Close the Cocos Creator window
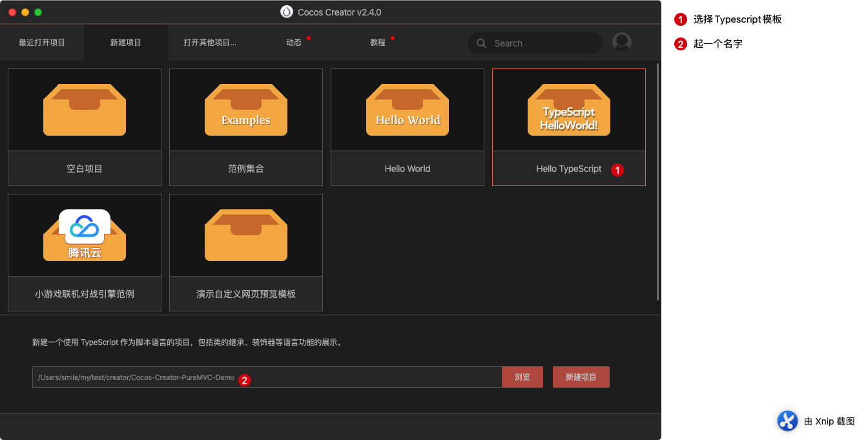The height and width of the screenshot is (440, 868). click(12, 12)
